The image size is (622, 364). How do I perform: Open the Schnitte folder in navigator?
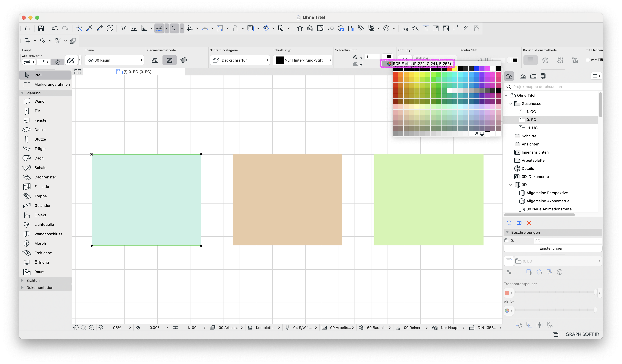click(529, 136)
